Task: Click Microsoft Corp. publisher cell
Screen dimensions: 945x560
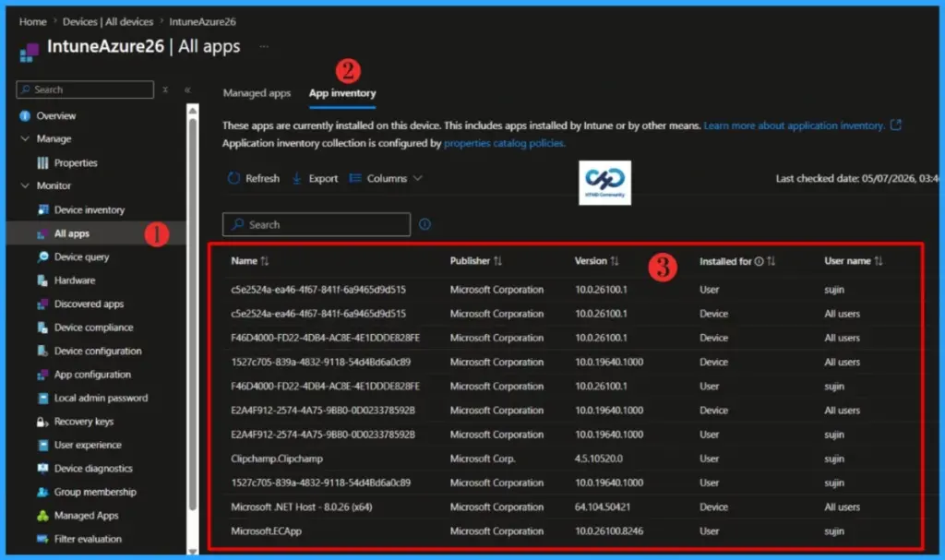Action: (x=482, y=459)
